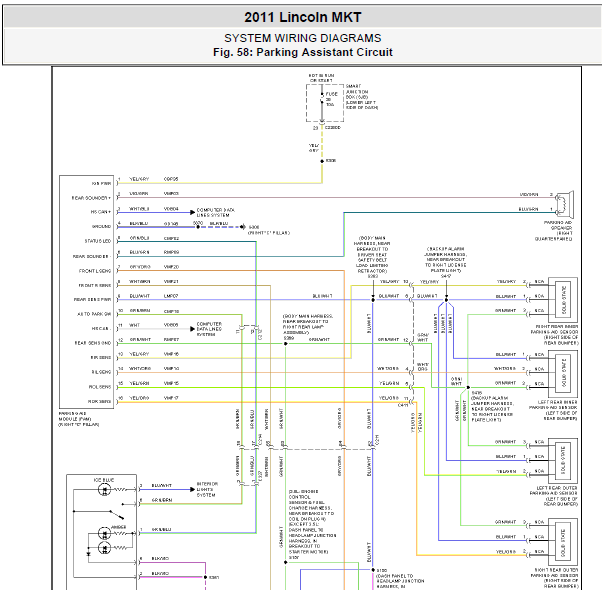Click Right Rear Inner sensor SOLID STATE box
This screenshot has width=602, height=590.
564,300
